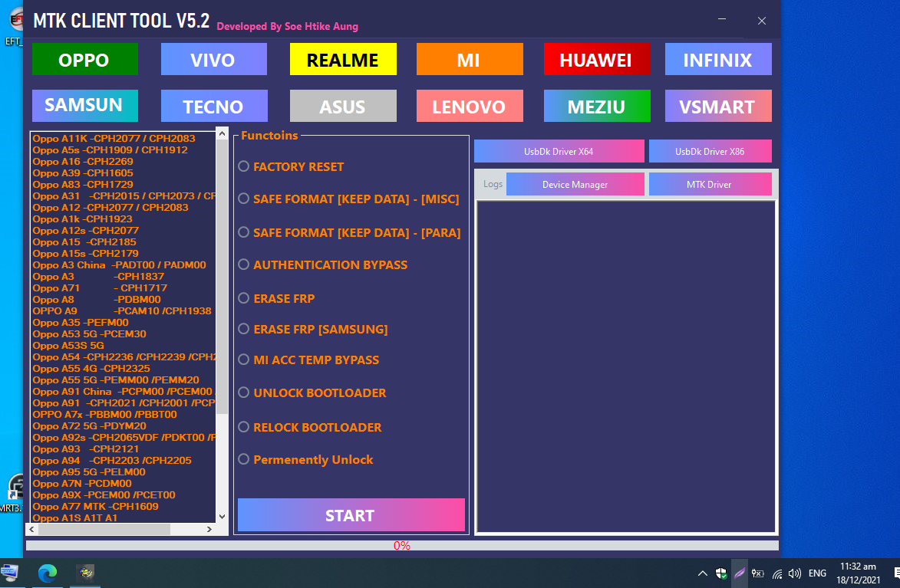The width and height of the screenshot is (900, 588).
Task: Open the network tray icon
Action: 777,573
